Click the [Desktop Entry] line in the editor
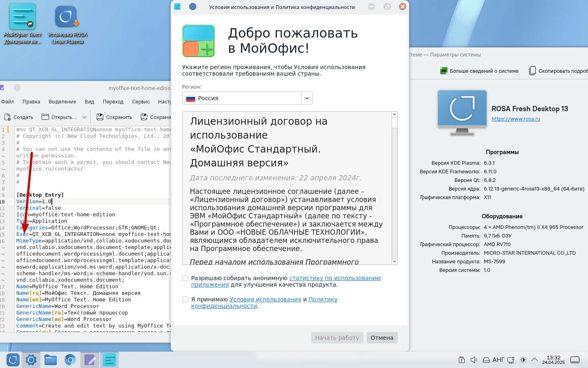588x368 pixels. coord(40,195)
